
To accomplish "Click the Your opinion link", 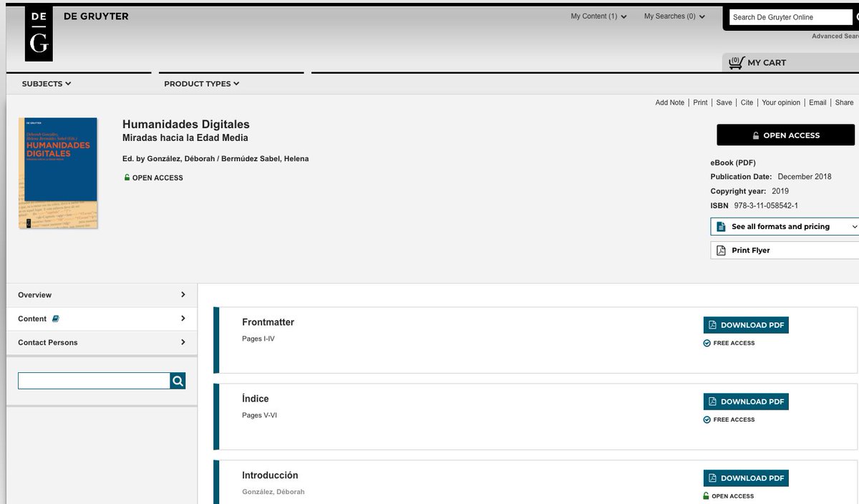I will pyautogui.click(x=781, y=102).
